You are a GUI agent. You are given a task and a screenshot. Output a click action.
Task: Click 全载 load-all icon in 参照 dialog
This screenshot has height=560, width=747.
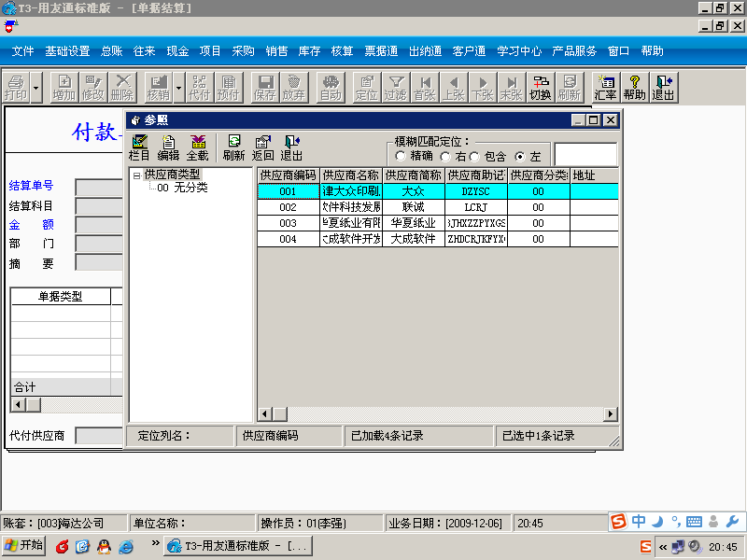[198, 148]
